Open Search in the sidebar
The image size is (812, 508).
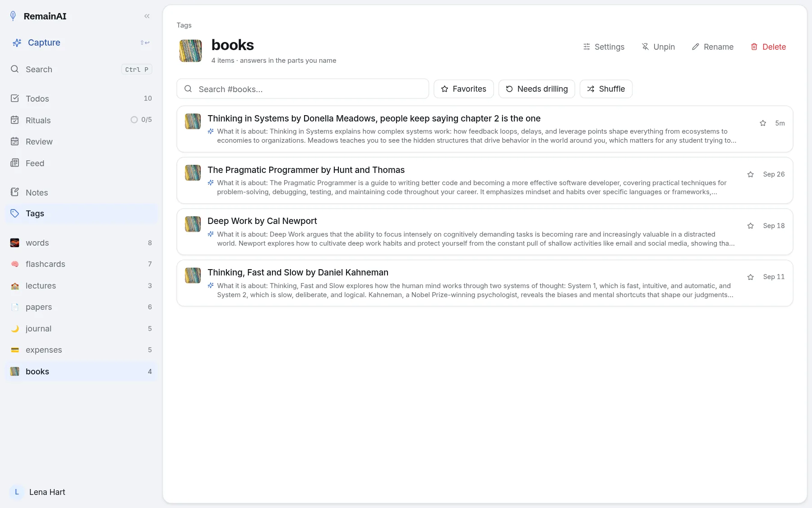pos(81,69)
